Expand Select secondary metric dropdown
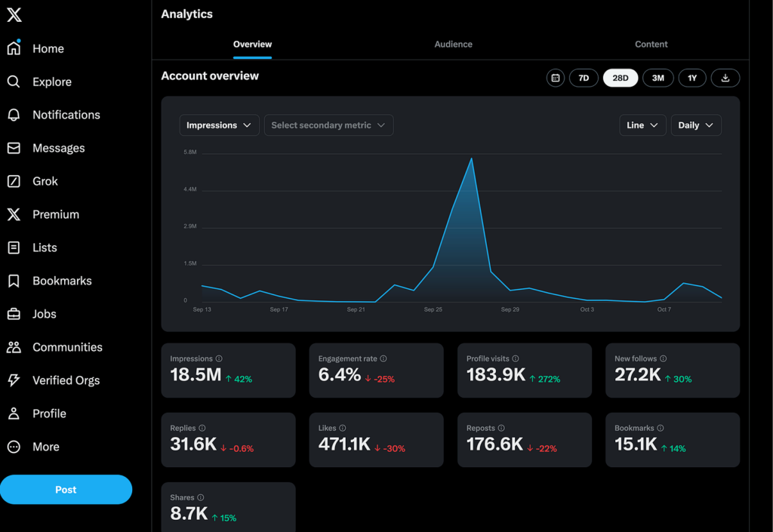The image size is (773, 532). [328, 125]
